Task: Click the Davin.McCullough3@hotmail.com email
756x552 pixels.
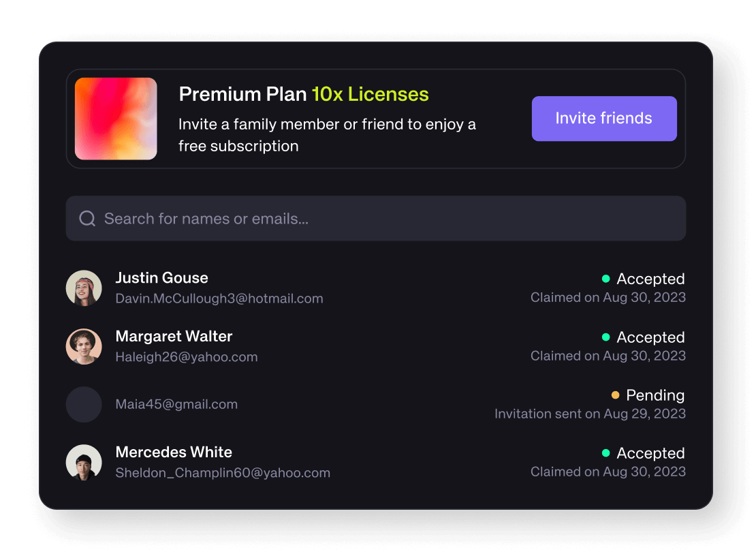Action: (x=219, y=298)
